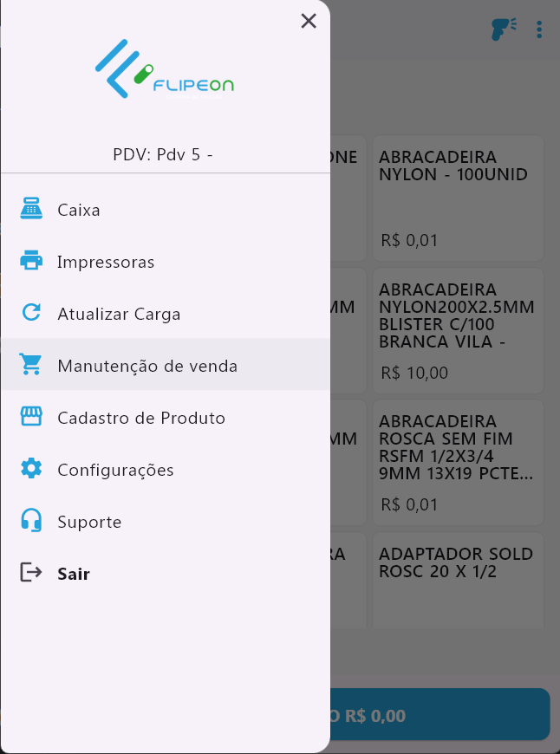Screen dimensions: 560x754
Task: Choose Atualizar Carga option
Action: (x=119, y=314)
